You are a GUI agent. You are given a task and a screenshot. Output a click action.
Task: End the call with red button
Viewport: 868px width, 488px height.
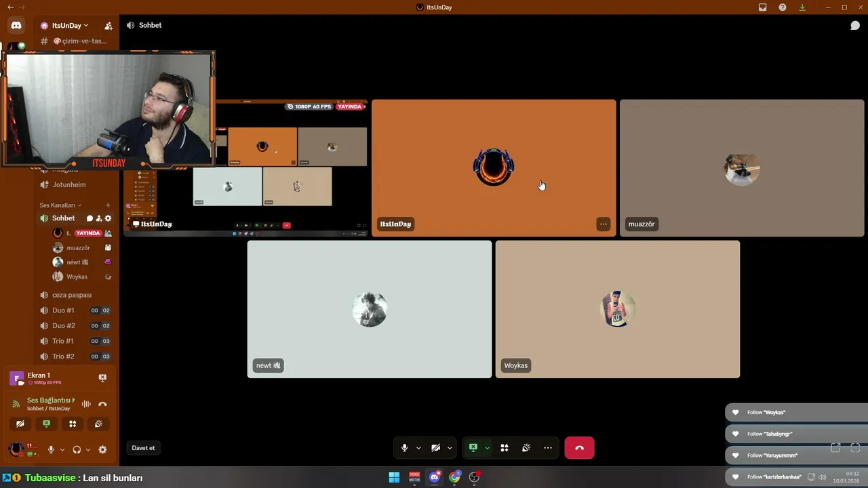[x=579, y=448]
